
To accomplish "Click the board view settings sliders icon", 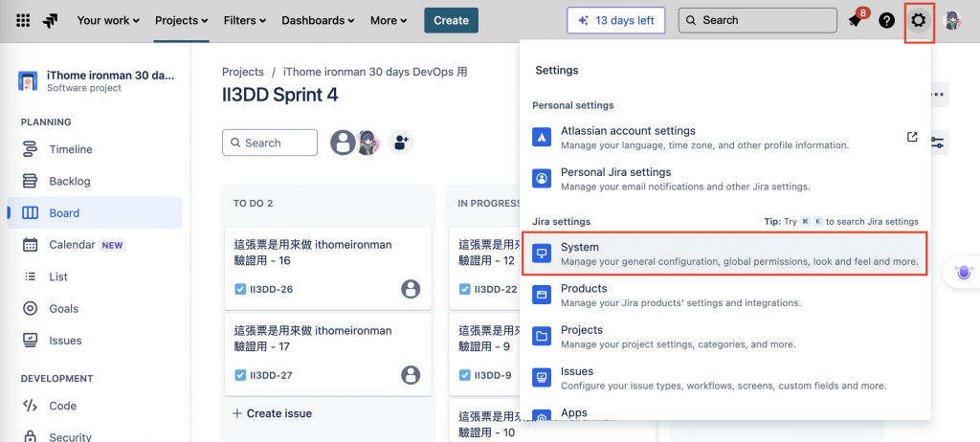I will pos(938,143).
